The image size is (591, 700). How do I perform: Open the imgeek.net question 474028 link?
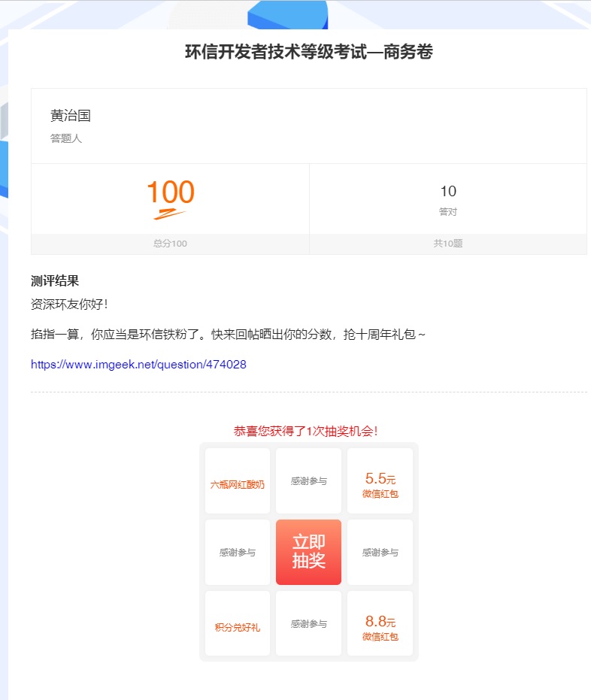138,364
